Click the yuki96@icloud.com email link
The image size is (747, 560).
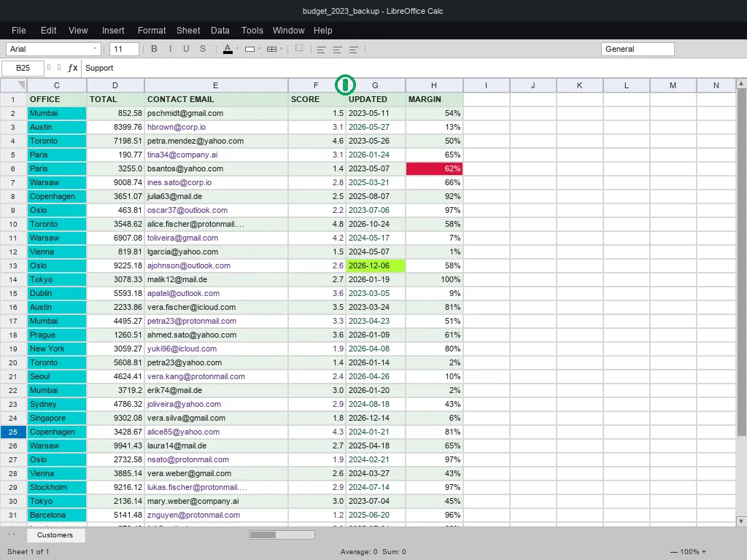pyautogui.click(x=182, y=349)
